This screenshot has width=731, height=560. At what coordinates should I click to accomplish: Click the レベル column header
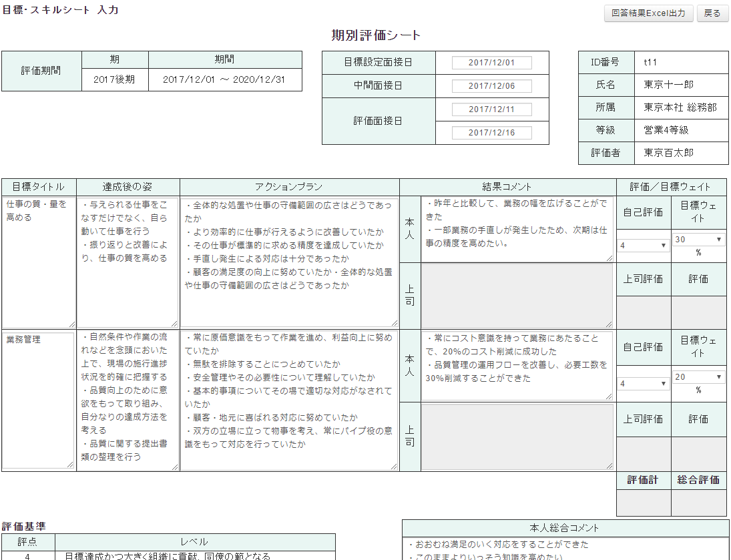click(x=195, y=542)
